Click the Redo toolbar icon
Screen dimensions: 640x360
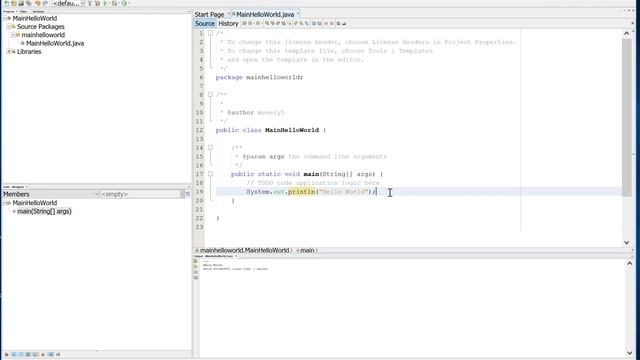coord(44,3)
